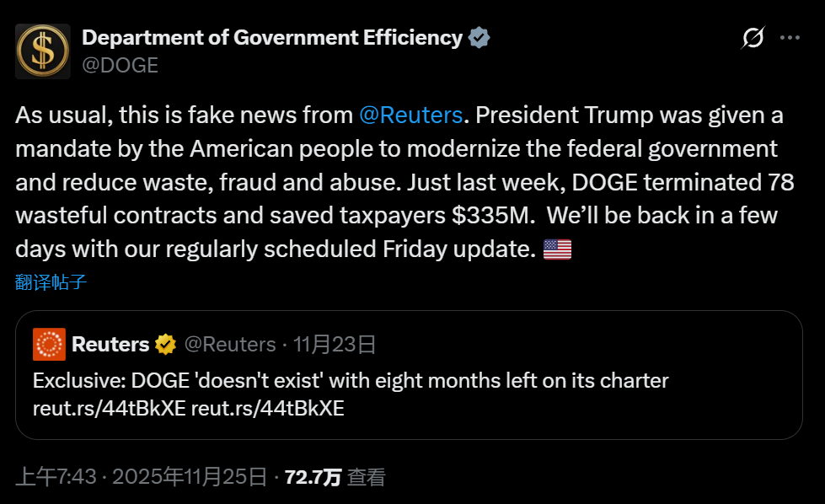Click the American flag emoji in post

[557, 249]
